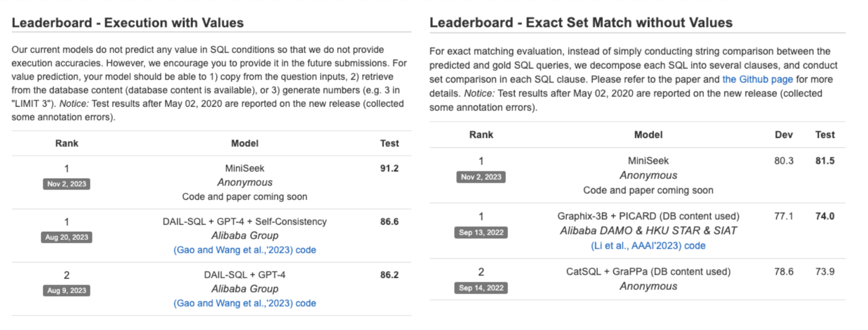Click the Execution with Values leaderboard heading
868x330 pixels.
click(127, 23)
